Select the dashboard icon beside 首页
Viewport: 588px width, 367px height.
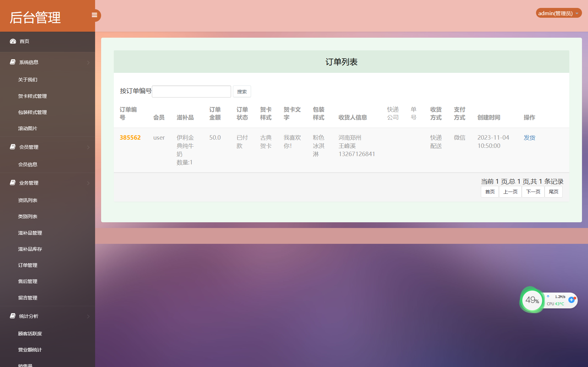pyautogui.click(x=13, y=41)
